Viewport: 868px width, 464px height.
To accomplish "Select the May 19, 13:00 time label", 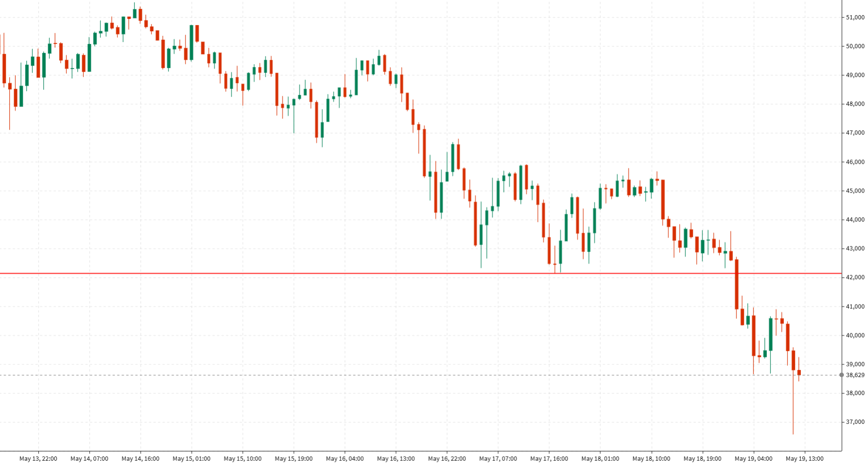I will click(805, 459).
